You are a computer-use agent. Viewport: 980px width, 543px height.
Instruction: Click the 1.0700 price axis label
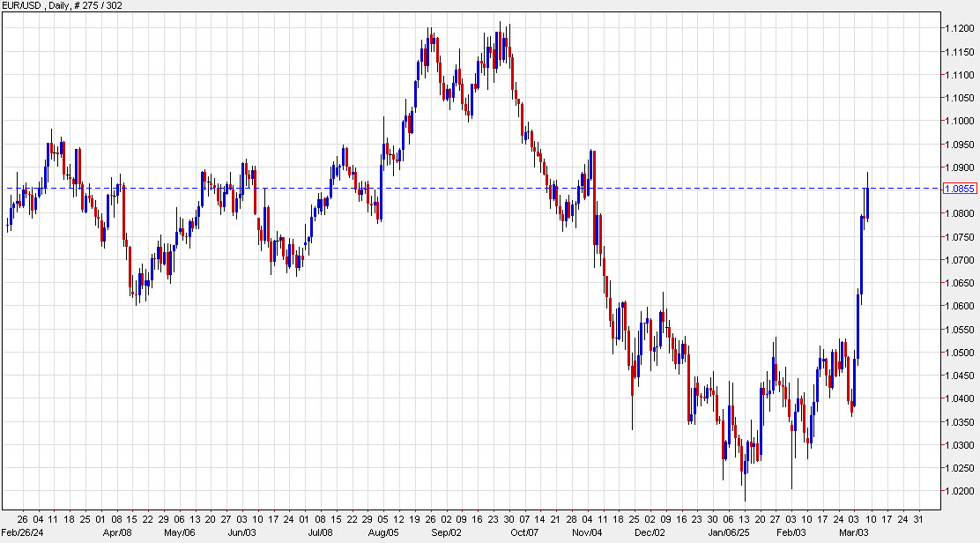coord(960,260)
